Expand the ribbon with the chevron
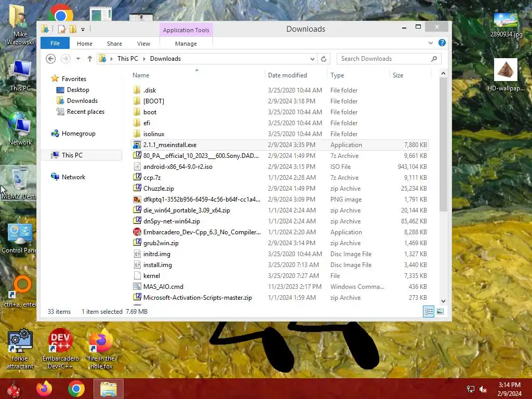This screenshot has width=532, height=399. pos(431,43)
